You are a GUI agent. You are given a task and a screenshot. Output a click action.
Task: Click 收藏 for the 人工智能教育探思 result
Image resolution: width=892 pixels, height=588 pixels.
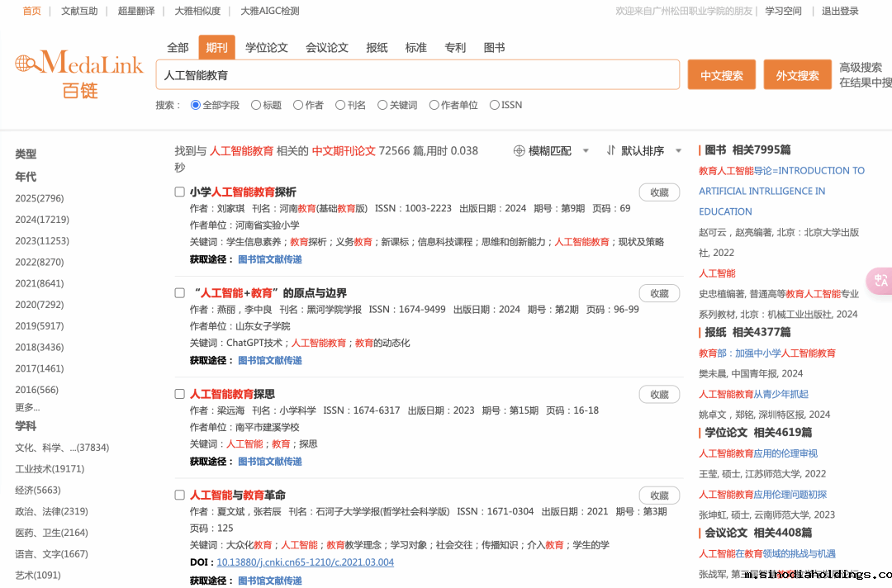[659, 395]
